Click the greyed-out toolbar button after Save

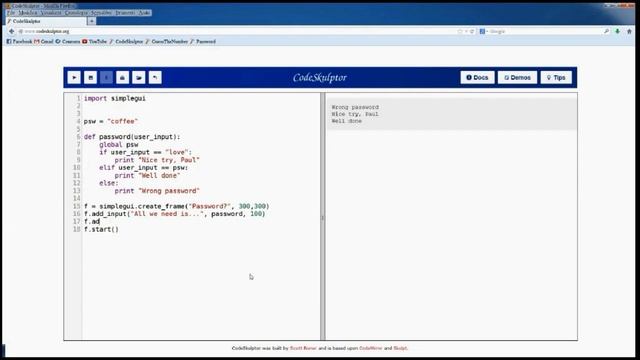pos(106,78)
